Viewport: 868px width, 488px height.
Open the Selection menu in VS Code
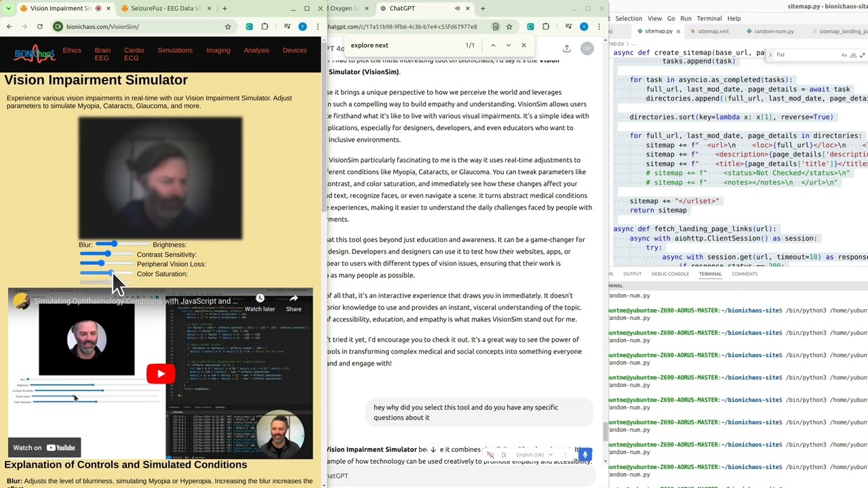tap(629, 18)
